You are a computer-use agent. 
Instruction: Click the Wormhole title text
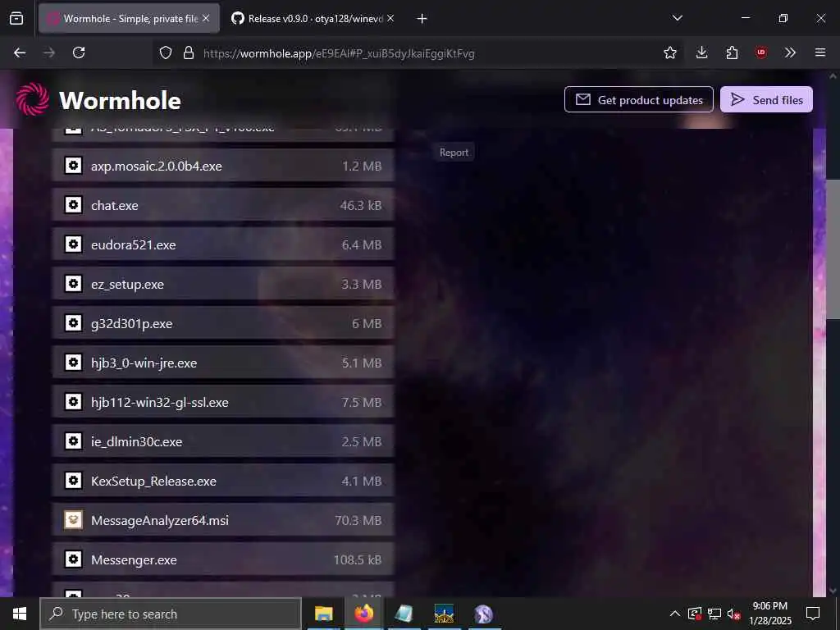(120, 101)
